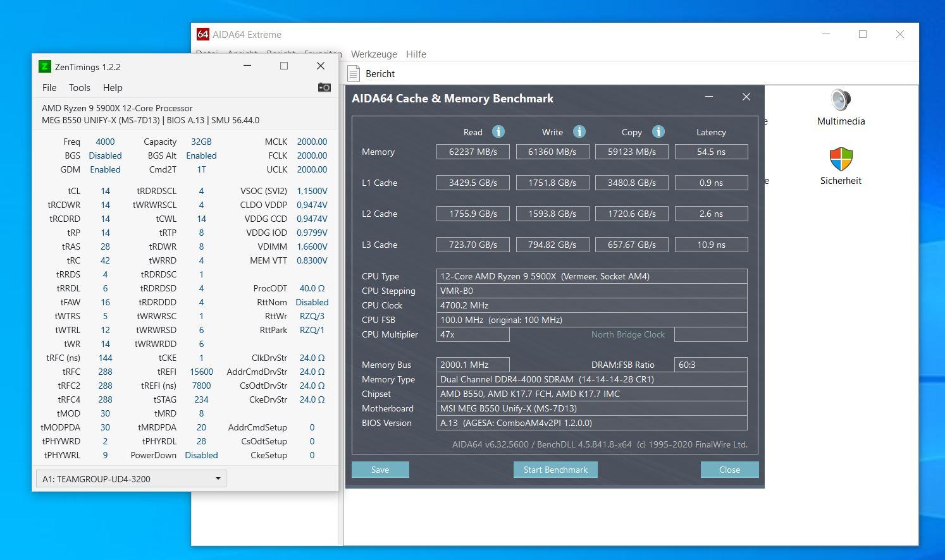Click the L3 Cache Latency 10.9 ns
This screenshot has width=945, height=560.
point(712,245)
